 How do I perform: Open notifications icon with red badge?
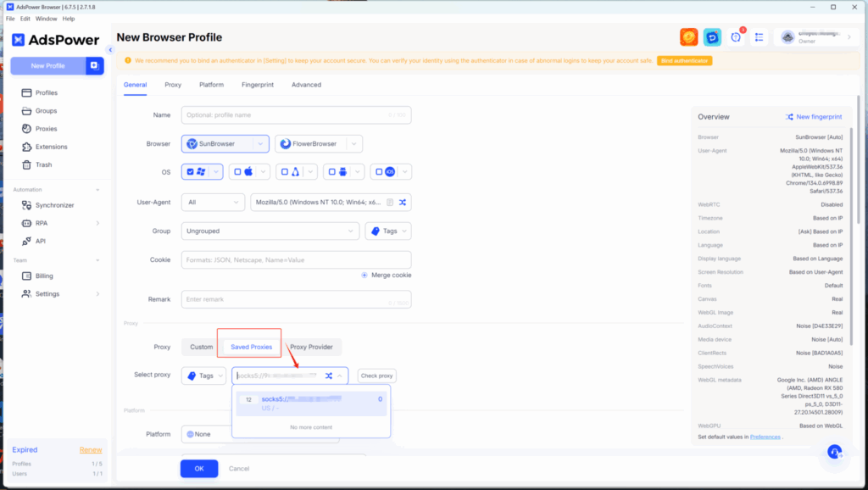[x=737, y=37]
